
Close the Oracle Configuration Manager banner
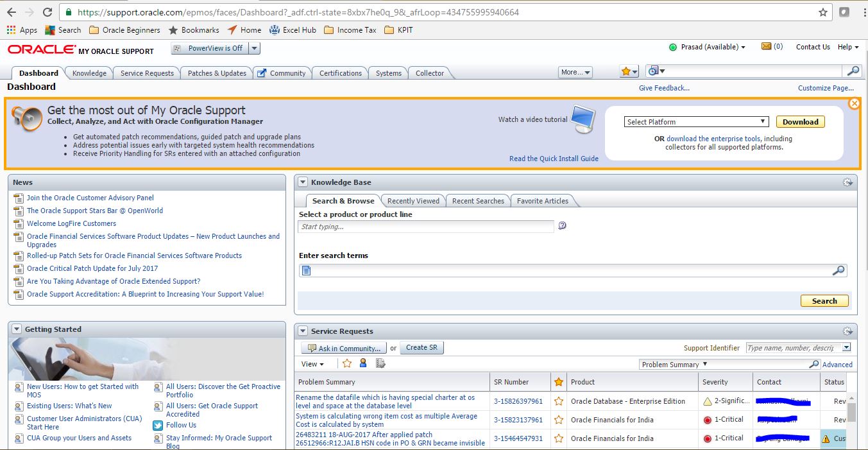coord(854,103)
